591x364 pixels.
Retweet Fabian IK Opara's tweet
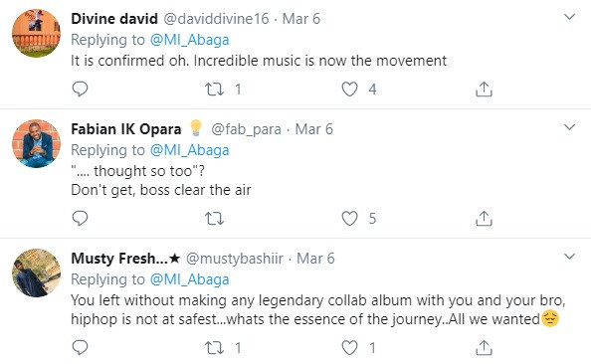click(x=214, y=218)
